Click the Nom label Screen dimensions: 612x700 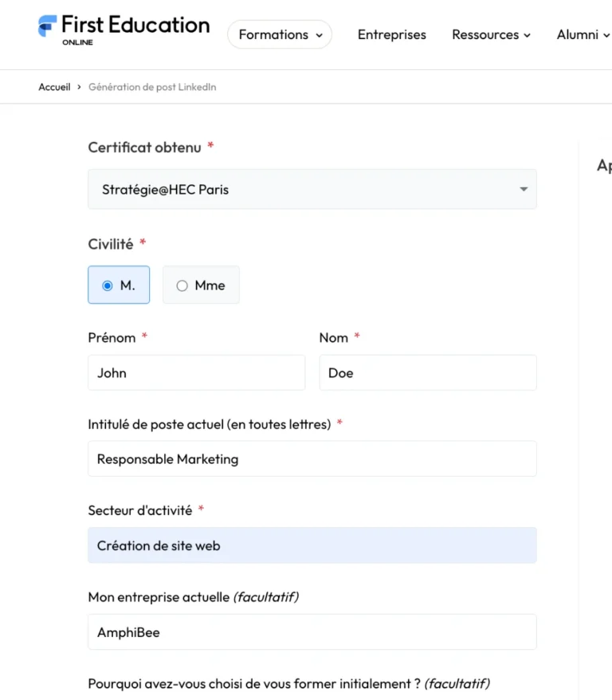(x=334, y=337)
